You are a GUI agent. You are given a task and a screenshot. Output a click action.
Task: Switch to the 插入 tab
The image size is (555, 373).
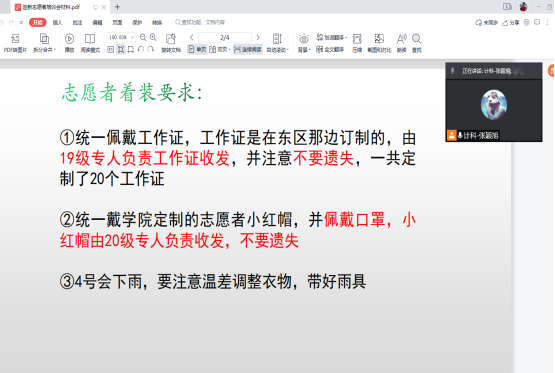point(57,23)
